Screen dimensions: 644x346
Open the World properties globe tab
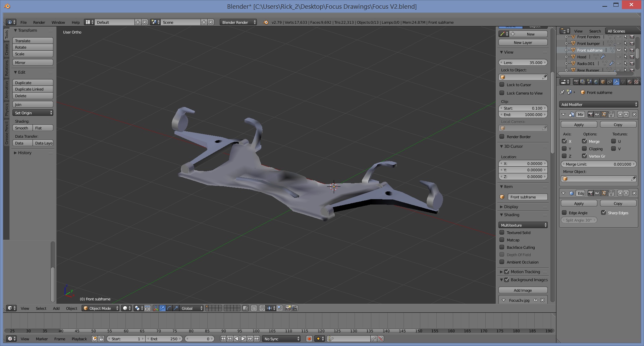596,82
